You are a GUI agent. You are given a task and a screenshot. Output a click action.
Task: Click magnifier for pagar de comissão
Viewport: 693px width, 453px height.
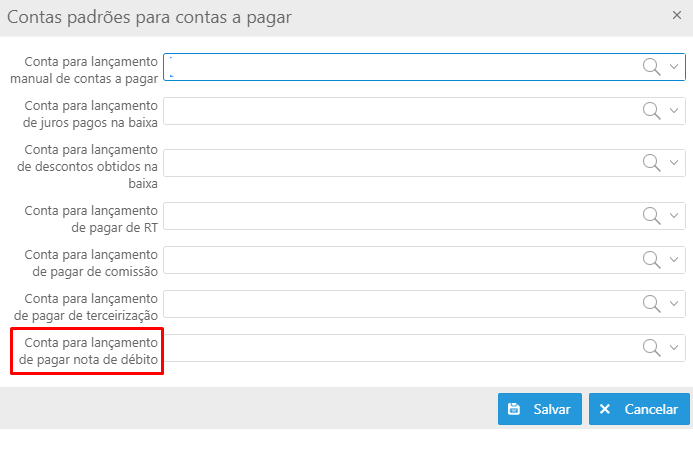coord(651,260)
